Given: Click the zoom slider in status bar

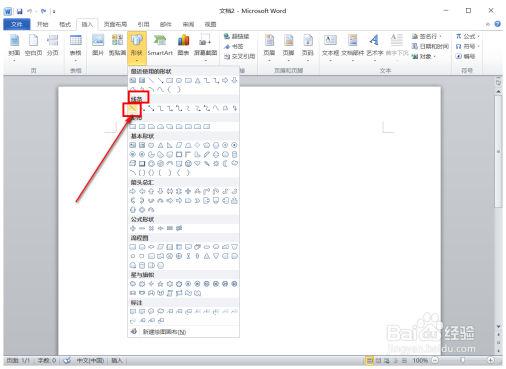Looking at the screenshot, I should click(x=463, y=360).
